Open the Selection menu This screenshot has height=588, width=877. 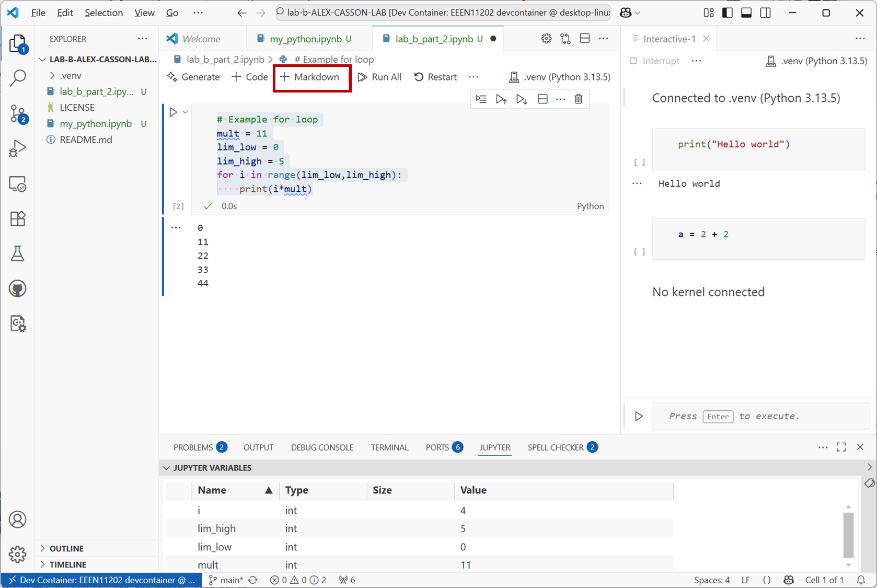coord(103,13)
